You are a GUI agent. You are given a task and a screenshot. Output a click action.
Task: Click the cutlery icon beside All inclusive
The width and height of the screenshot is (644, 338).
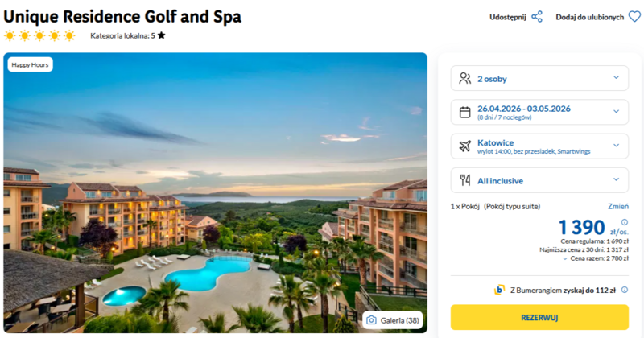[464, 179]
